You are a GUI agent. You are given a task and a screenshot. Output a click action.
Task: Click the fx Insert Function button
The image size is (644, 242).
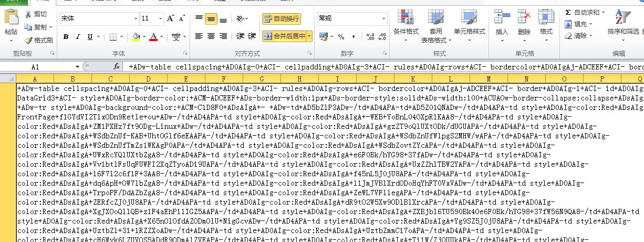click(x=117, y=67)
